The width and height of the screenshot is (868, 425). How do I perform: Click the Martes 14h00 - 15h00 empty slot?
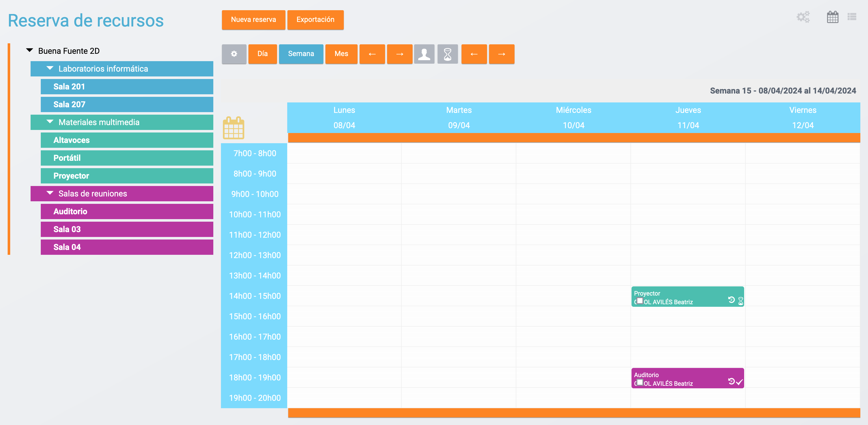point(459,296)
